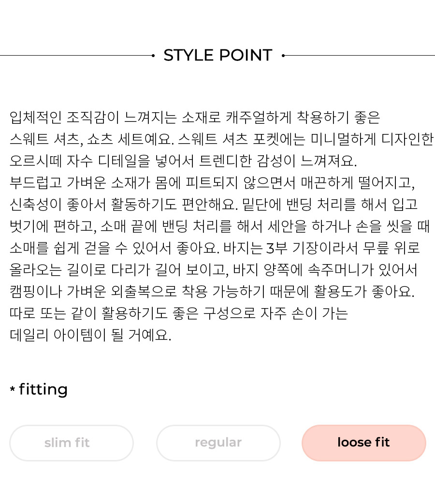Click the line starting 올라오는 길이로
The image size is (435, 504).
214,270
